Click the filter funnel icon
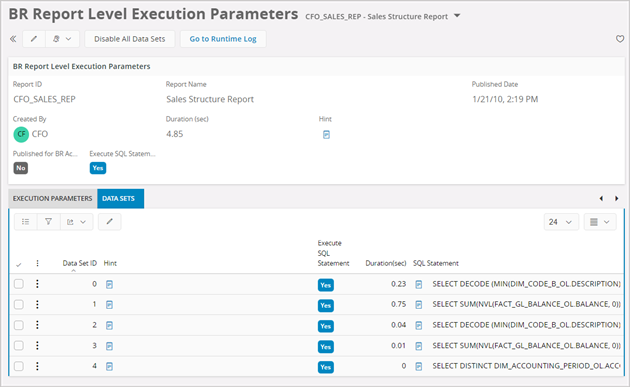 pyautogui.click(x=49, y=222)
